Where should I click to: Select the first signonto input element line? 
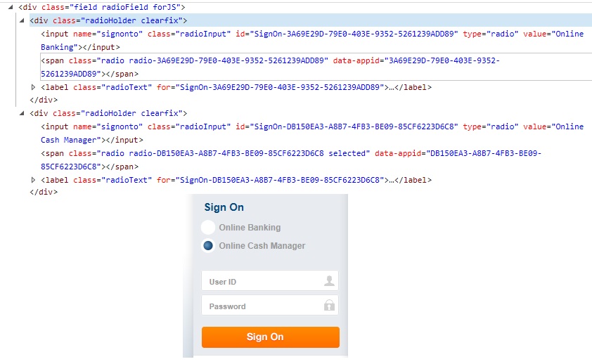(312, 40)
